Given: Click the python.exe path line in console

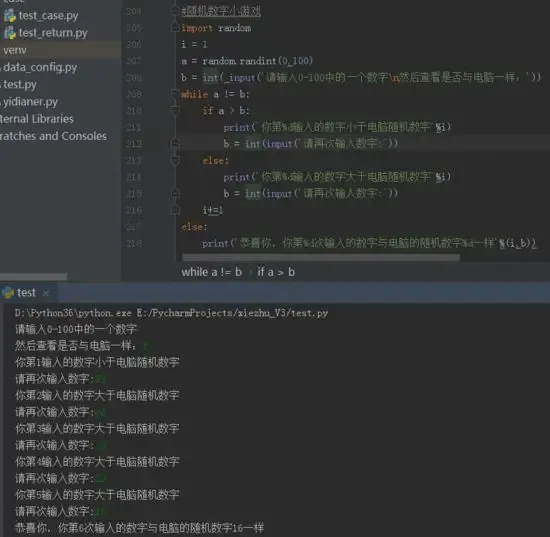Looking at the screenshot, I should pyautogui.click(x=172, y=313).
